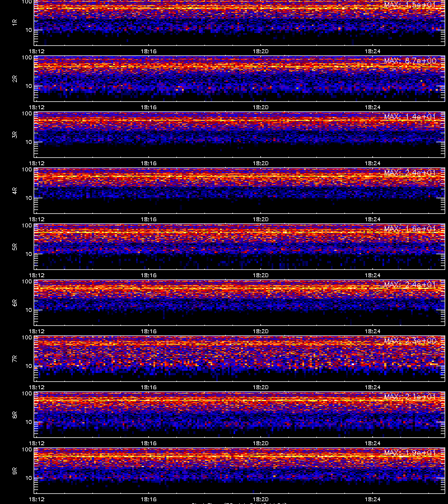Viewport: 448px width, 504px height.
Task: Click the 4R spectrogram plot area
Action: (x=240, y=190)
